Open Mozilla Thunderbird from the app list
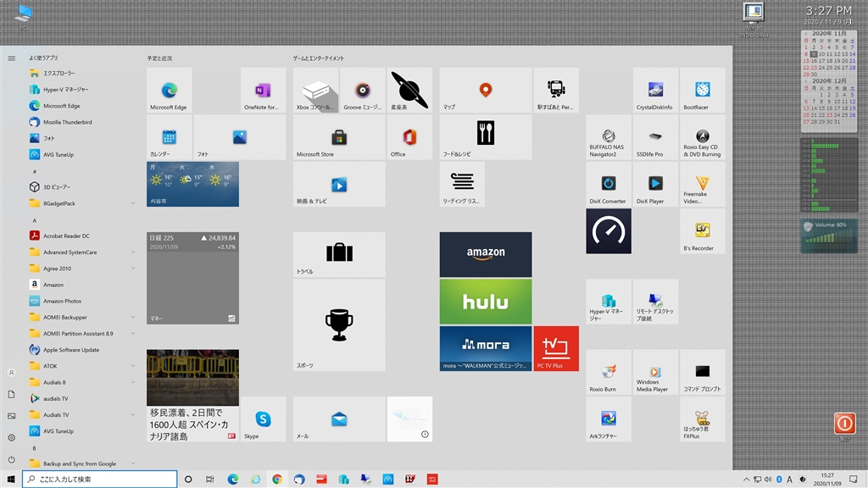This screenshot has width=868, height=488. [82, 122]
